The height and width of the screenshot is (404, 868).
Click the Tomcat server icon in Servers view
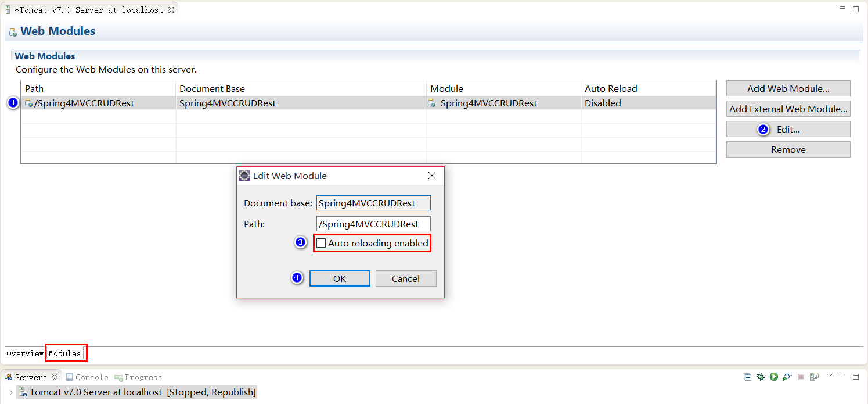23,392
